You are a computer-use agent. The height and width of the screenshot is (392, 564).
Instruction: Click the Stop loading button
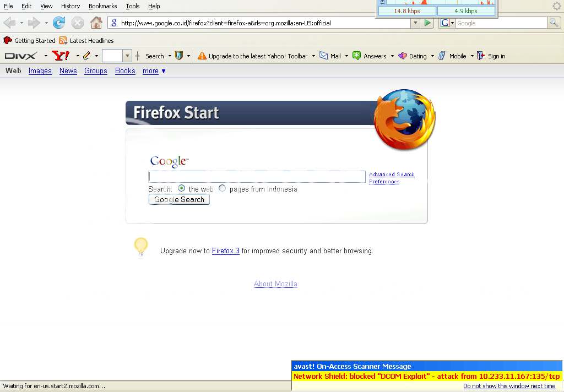(77, 23)
